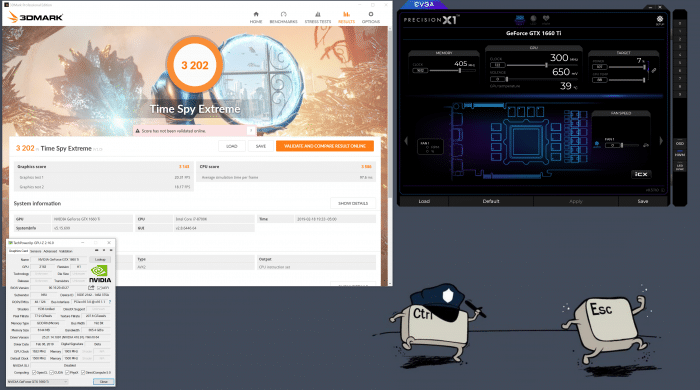
Task: Switch to the Advanced tab in GPU-Z
Action: point(50,251)
